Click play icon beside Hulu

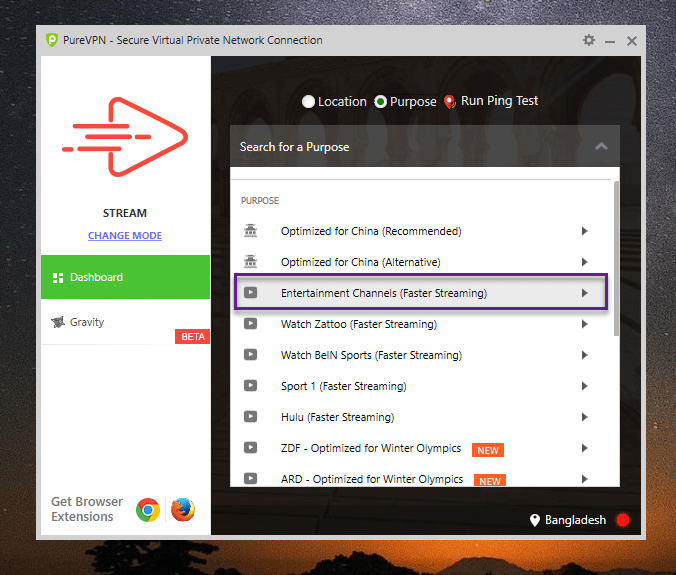coord(250,416)
